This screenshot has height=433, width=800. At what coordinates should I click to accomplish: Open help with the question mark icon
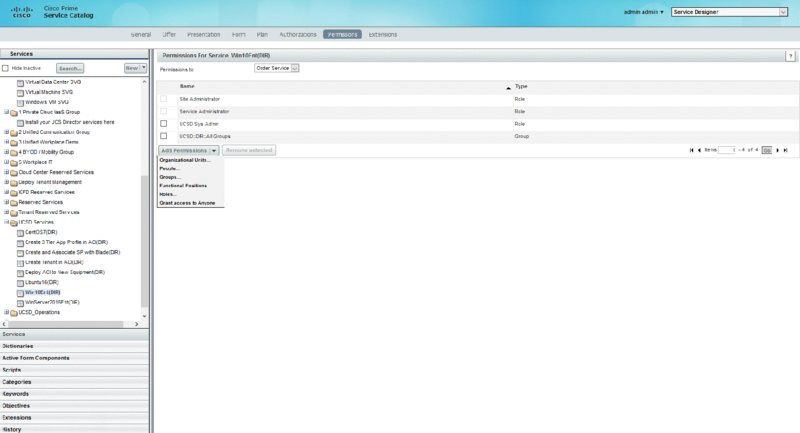pos(790,56)
